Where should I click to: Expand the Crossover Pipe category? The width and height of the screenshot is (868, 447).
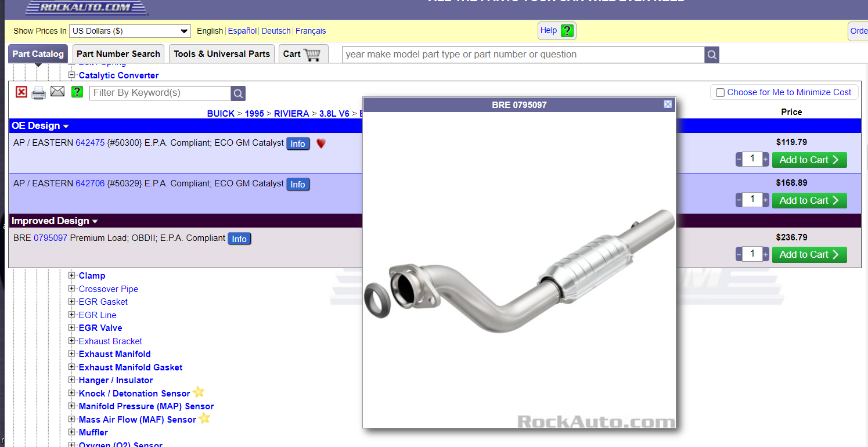coord(72,289)
